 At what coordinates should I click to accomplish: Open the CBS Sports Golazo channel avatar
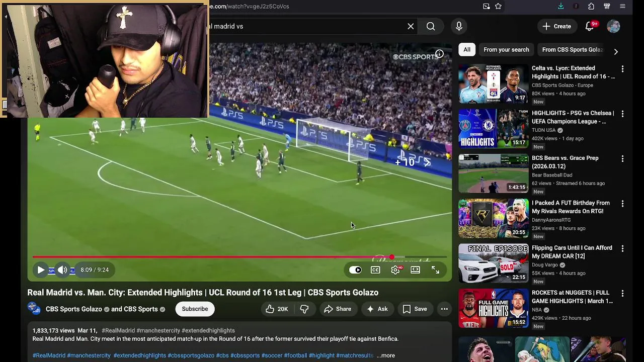pos(34,309)
